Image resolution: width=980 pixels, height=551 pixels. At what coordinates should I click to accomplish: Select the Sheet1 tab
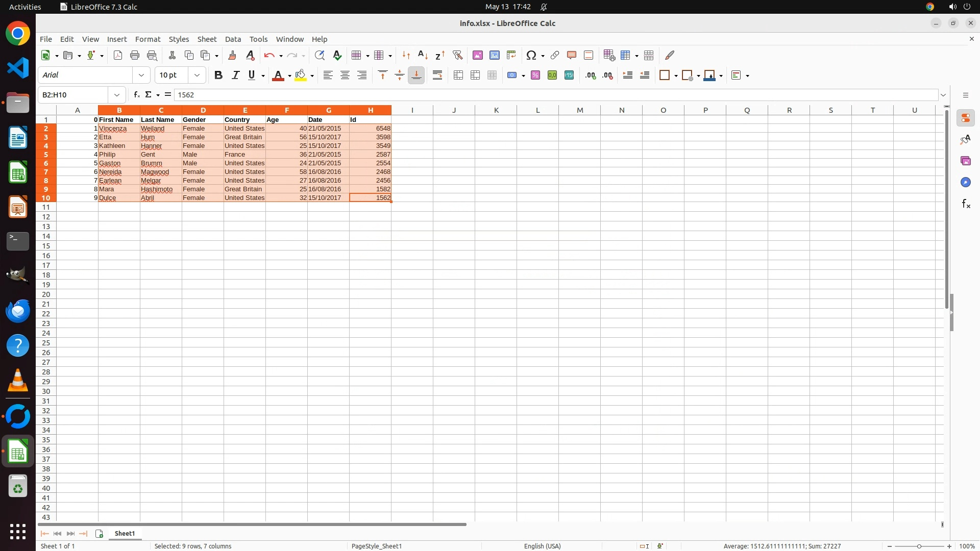(125, 534)
